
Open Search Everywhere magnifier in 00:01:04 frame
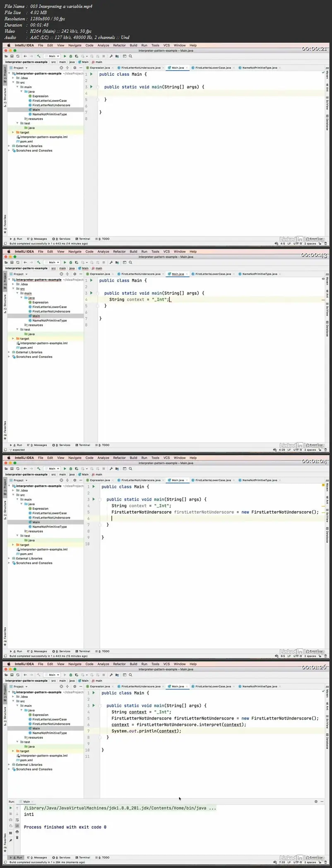pos(130,468)
